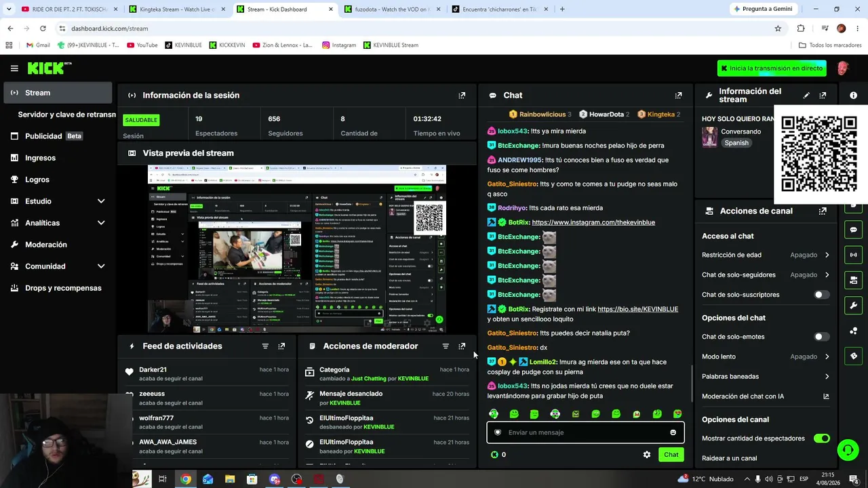
Task: Click the wrench icon in the right sidebar
Action: point(853,305)
